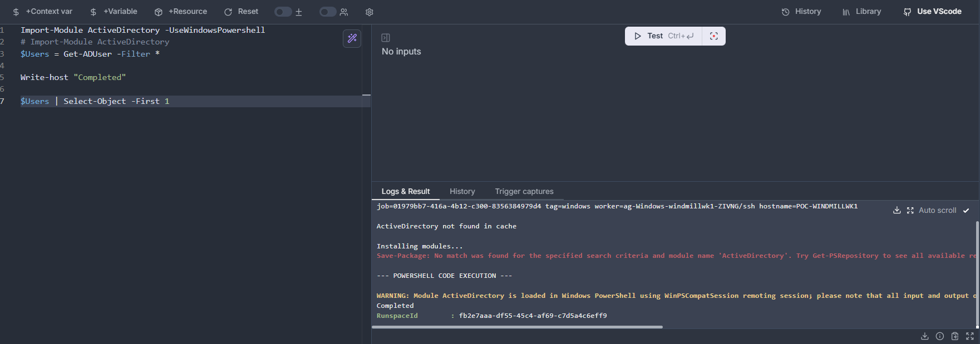The height and width of the screenshot is (344, 980).
Task: Open the AI magic wand assistant
Action: (x=352, y=38)
